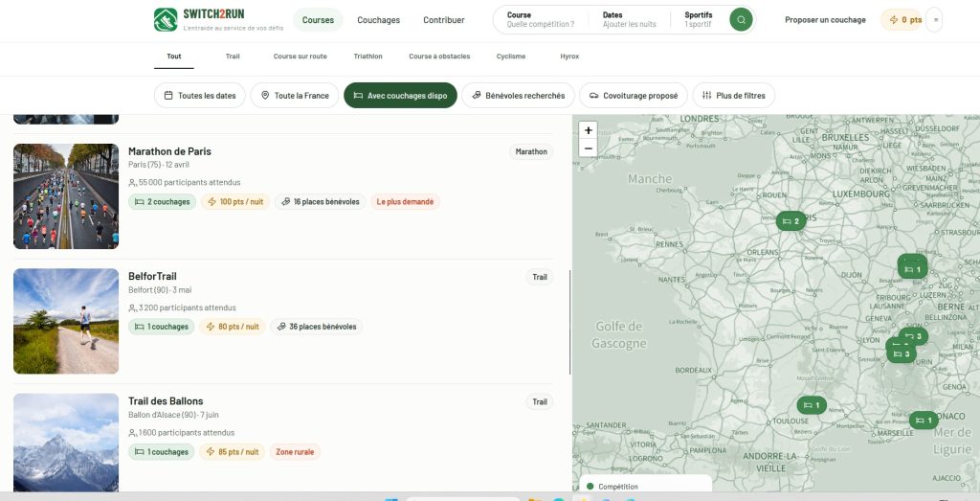Click the Belfort (90) - 3 mai text

click(x=160, y=289)
